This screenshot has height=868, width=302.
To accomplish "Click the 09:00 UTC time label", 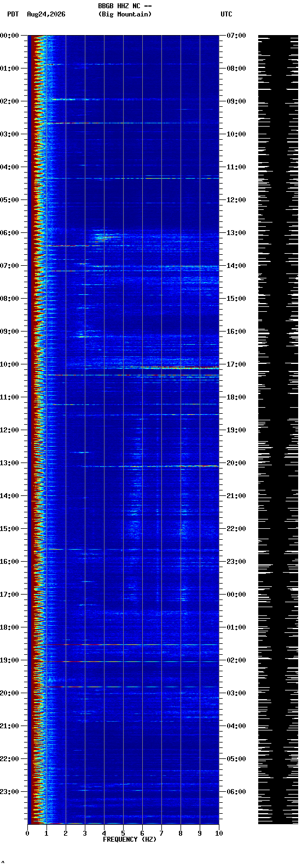I will pyautogui.click(x=236, y=101).
